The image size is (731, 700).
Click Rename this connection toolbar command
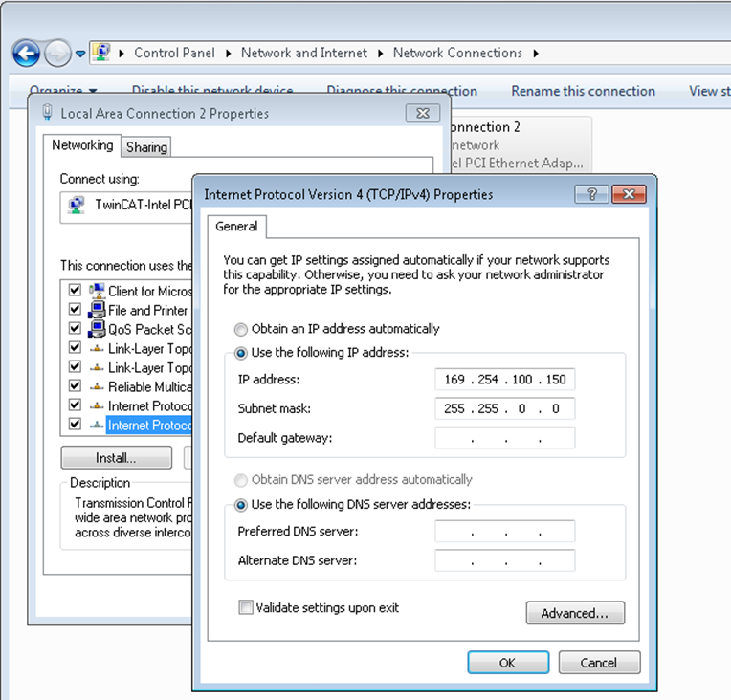[x=584, y=91]
